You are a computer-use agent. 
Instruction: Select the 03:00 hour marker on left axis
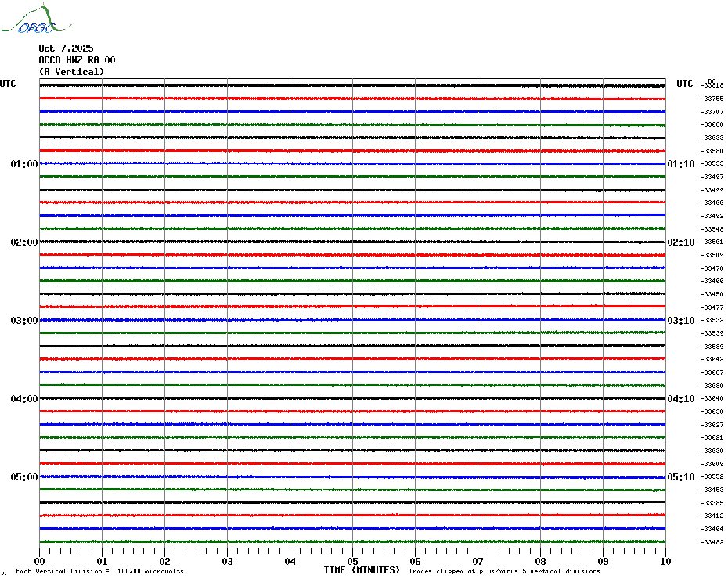23,321
